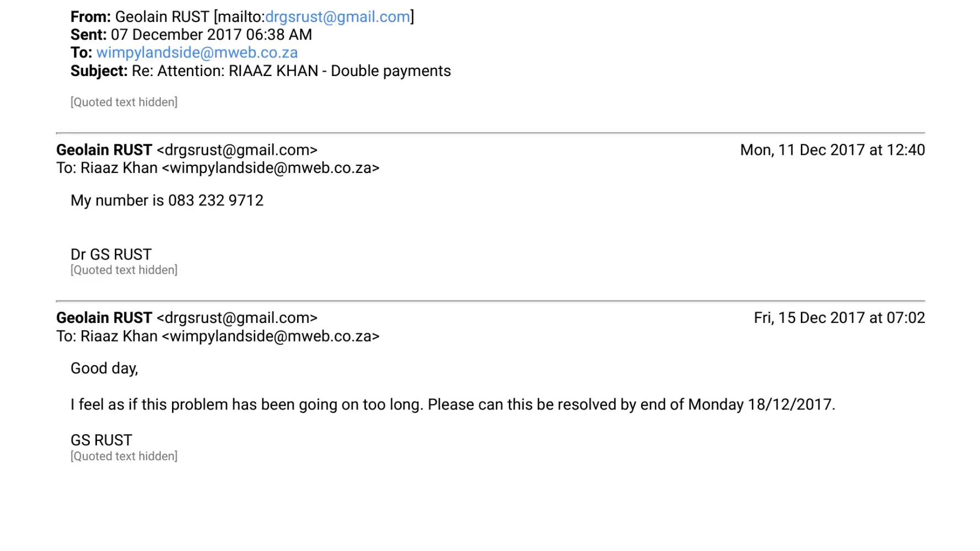This screenshot has height=551, width=980.
Task: Click the bold From label at the top
Action: coord(90,17)
